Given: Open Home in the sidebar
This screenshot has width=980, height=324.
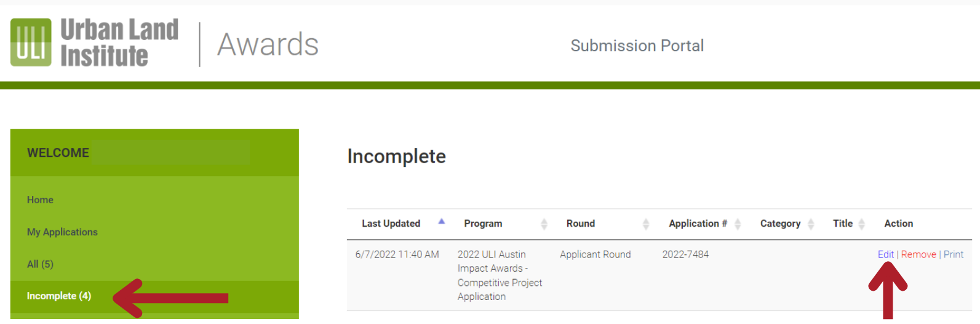Looking at the screenshot, I should click(x=40, y=200).
